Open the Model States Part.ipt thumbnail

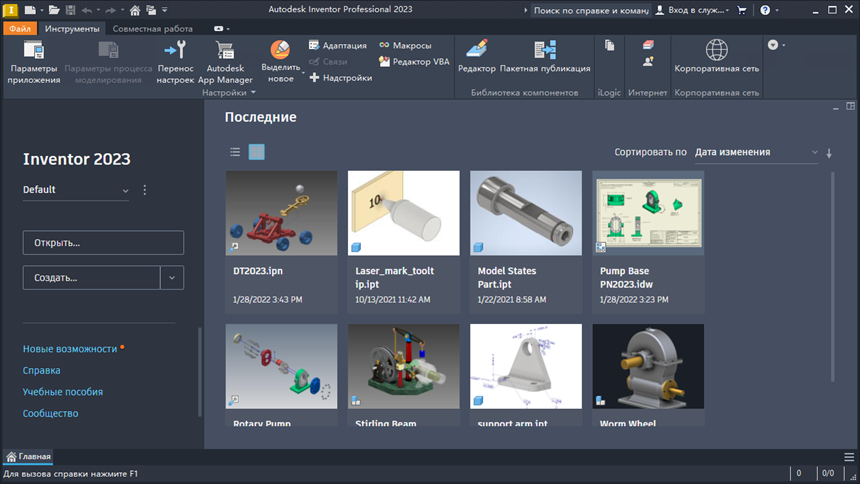pos(526,213)
